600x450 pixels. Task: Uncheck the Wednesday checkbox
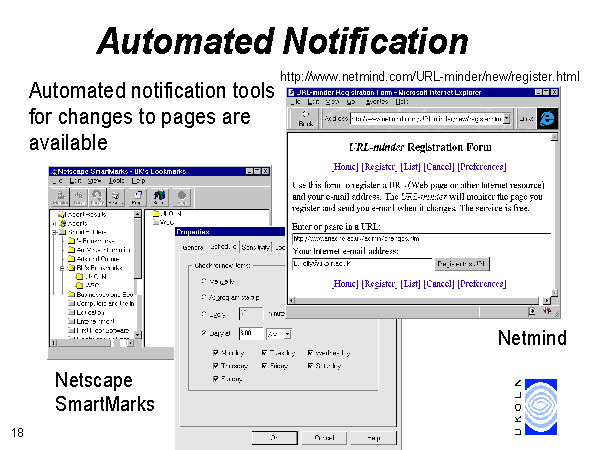310,352
